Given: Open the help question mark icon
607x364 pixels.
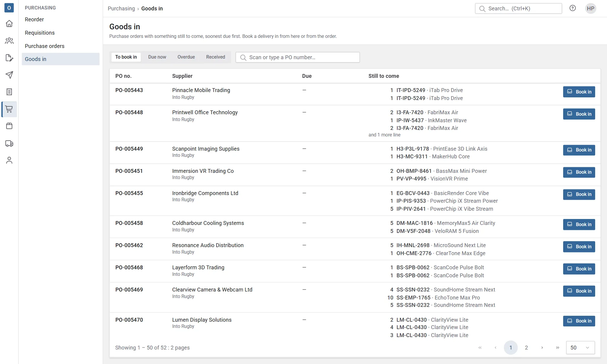Looking at the screenshot, I should click(x=573, y=8).
